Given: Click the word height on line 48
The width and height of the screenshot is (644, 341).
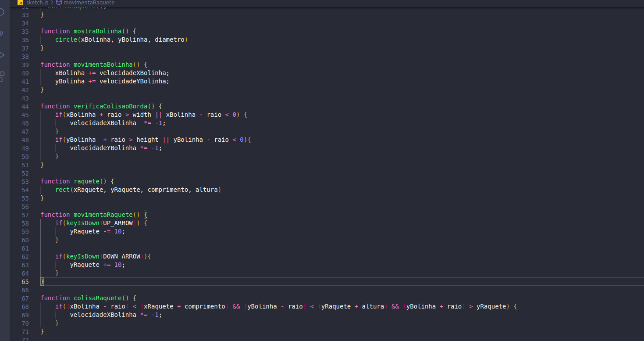Looking at the screenshot, I should [147, 140].
